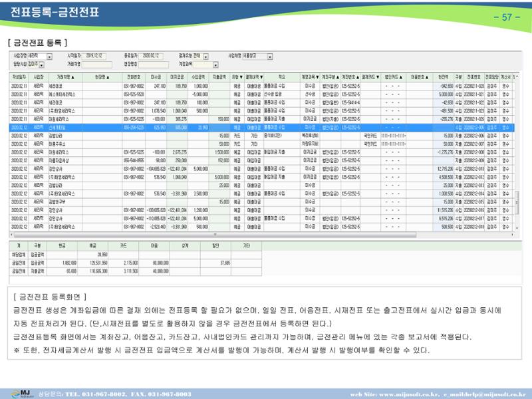Click the grid's horizontal scrollbar thumb
This screenshot has width=532, height=399.
click(215, 235)
